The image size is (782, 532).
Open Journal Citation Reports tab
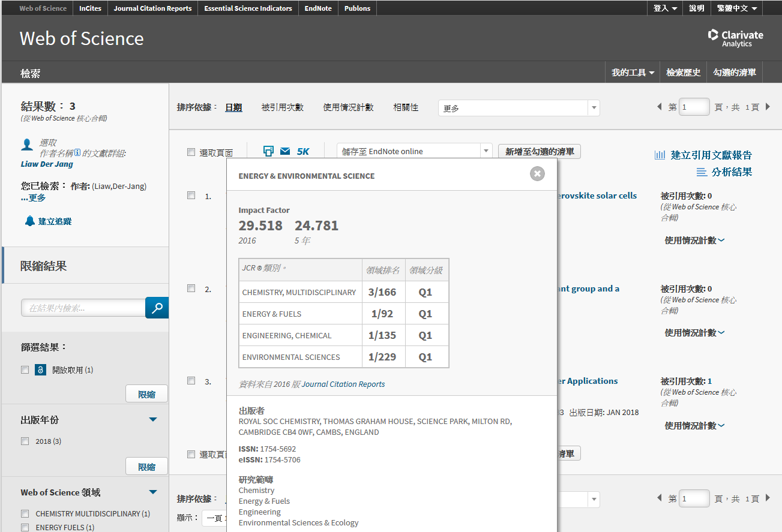tap(152, 8)
